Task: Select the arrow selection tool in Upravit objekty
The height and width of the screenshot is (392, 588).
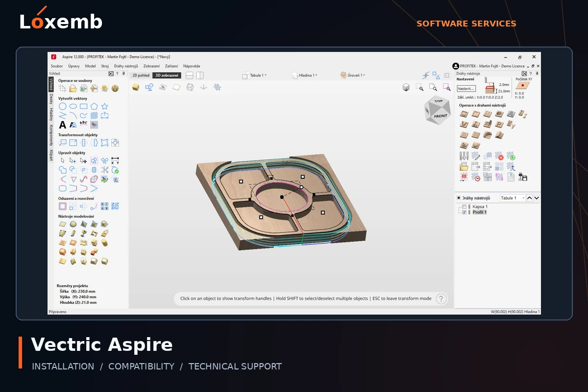Action: (63, 160)
